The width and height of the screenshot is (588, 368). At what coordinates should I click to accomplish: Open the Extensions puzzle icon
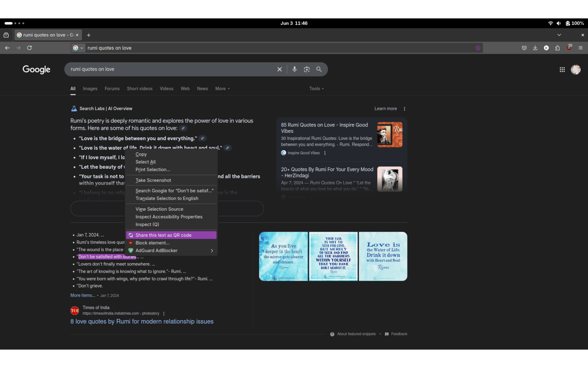point(558,48)
